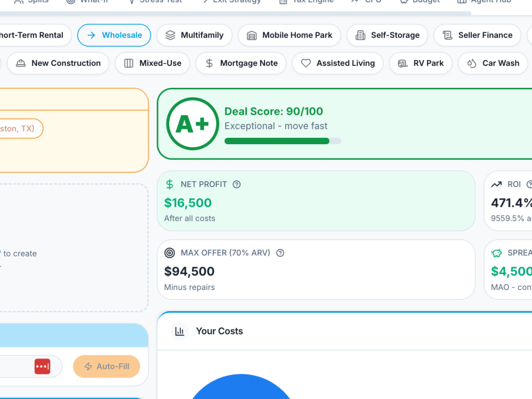Image resolution: width=532 pixels, height=399 pixels.
Task: Open the RV Park tab
Action: pyautogui.click(x=420, y=63)
